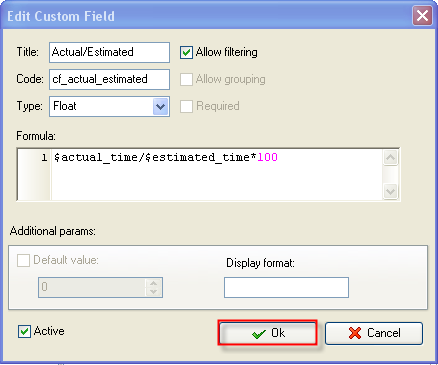The width and height of the screenshot is (438, 365).
Task: Click the Ok button with green checkmark
Action: pos(268,333)
